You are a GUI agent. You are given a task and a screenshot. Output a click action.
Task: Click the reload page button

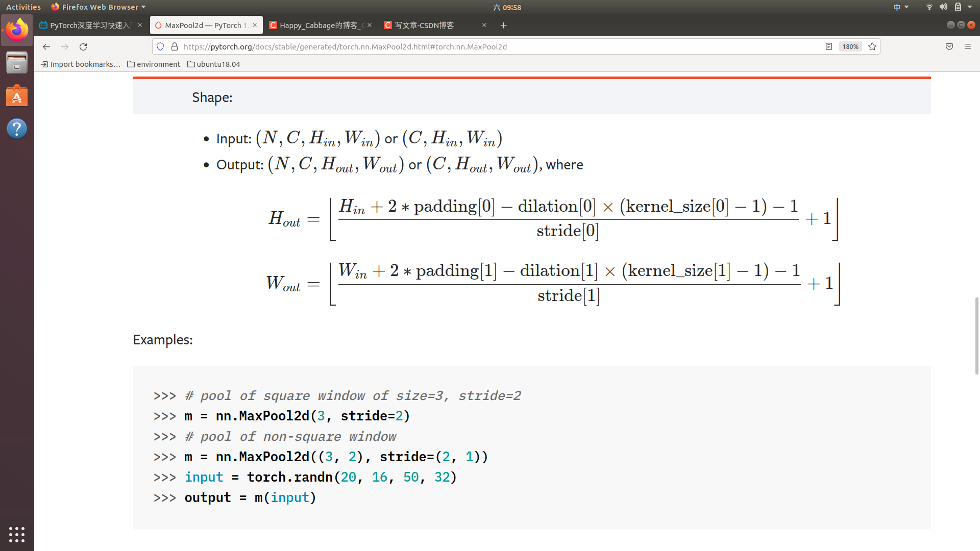point(83,46)
